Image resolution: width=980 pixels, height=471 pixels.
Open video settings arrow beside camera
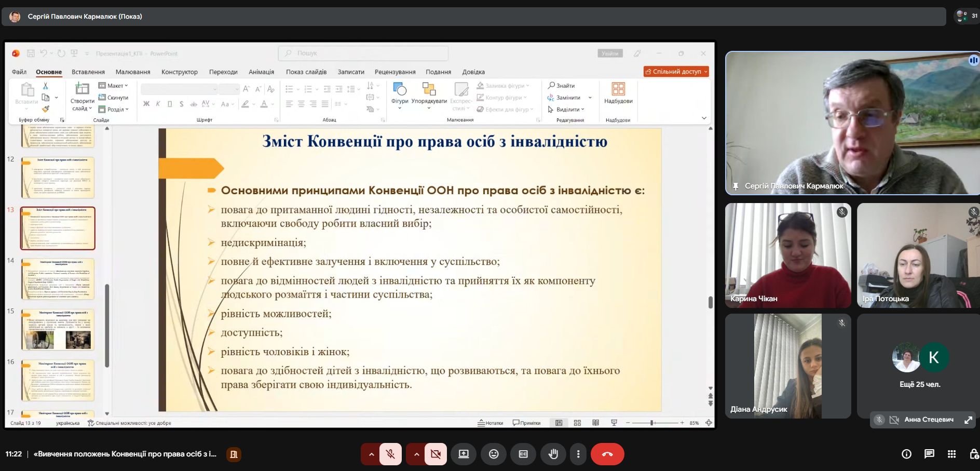coord(416,454)
